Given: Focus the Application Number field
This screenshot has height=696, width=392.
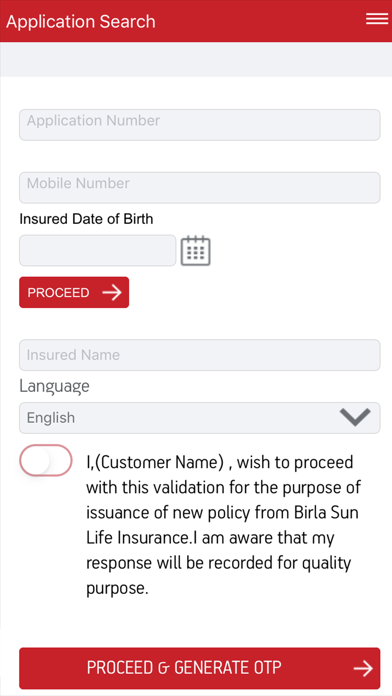Looking at the screenshot, I should tap(200, 125).
